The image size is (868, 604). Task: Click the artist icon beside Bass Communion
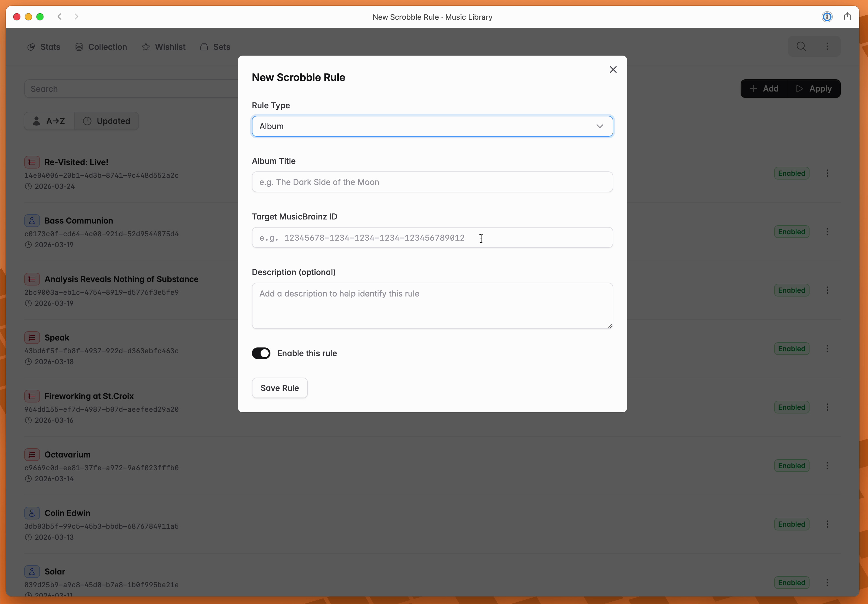click(x=32, y=220)
